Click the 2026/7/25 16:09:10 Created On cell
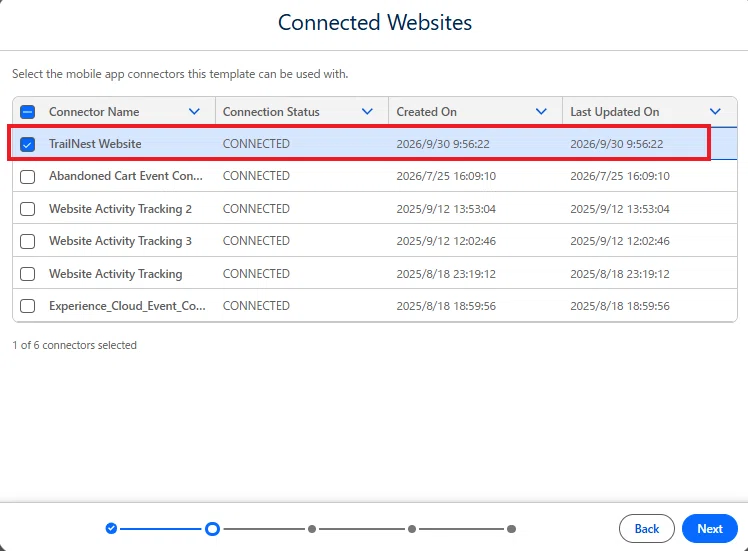This screenshot has width=748, height=551. point(446,176)
